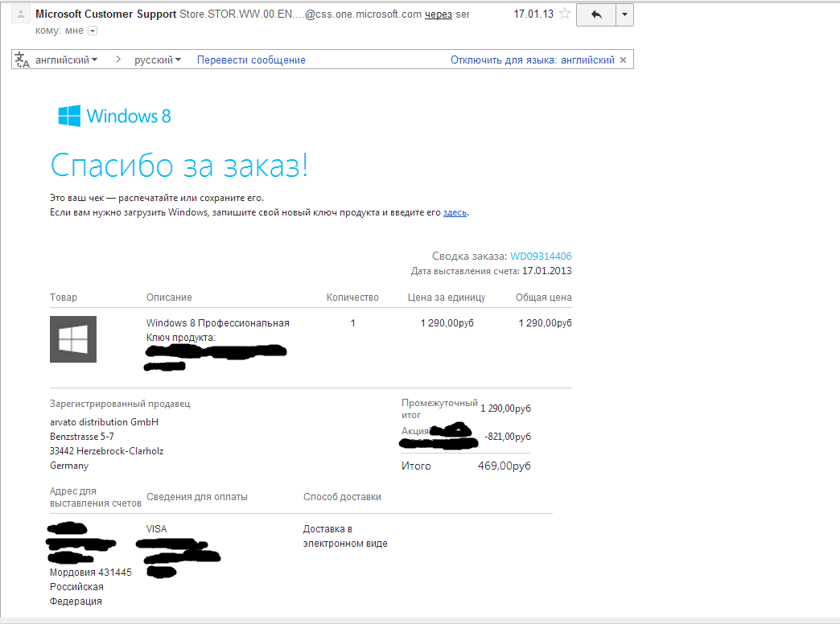Click the Windows 8 logo

114,116
